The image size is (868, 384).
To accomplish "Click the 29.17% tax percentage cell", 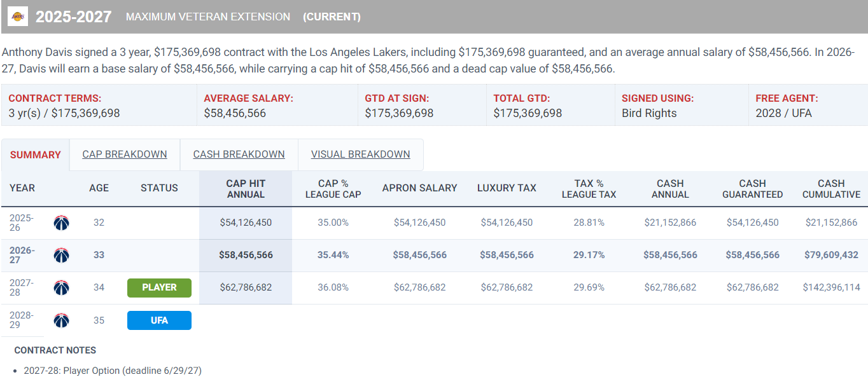I will pos(589,255).
